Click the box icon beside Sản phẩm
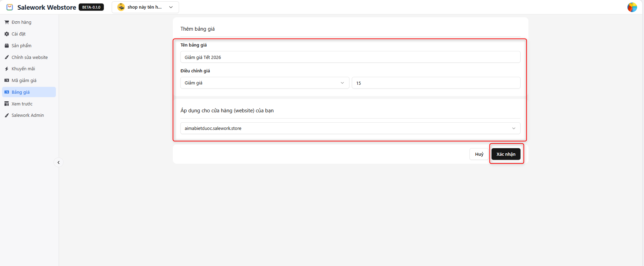 click(7, 46)
